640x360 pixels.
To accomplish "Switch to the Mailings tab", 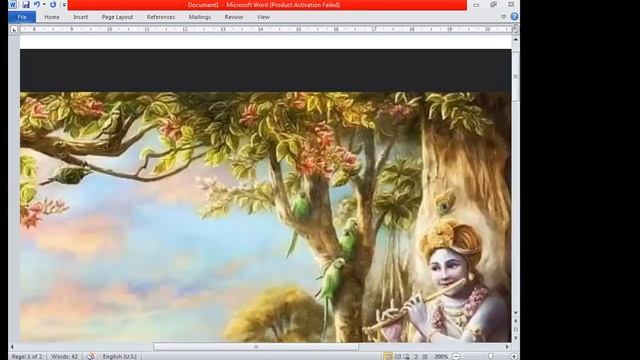I will 200,17.
